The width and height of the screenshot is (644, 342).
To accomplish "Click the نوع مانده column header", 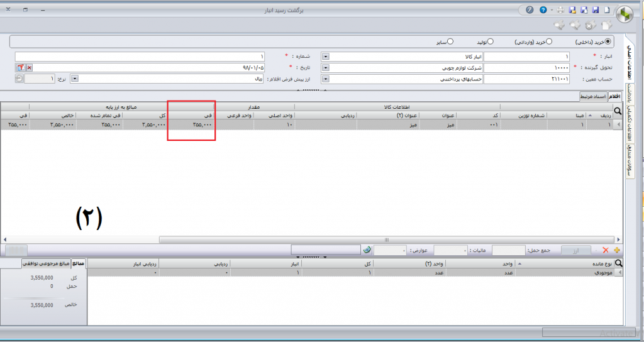I will click(x=564, y=263).
